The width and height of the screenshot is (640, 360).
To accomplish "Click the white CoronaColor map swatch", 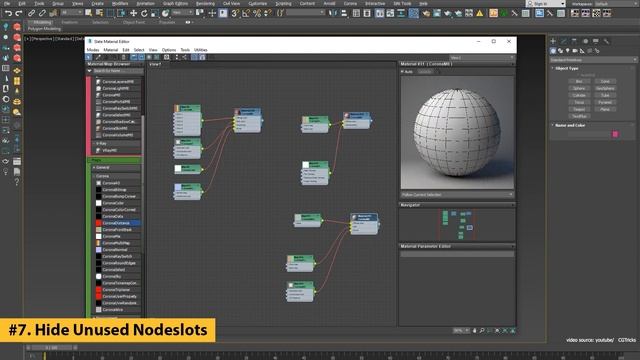I will (x=98, y=203).
